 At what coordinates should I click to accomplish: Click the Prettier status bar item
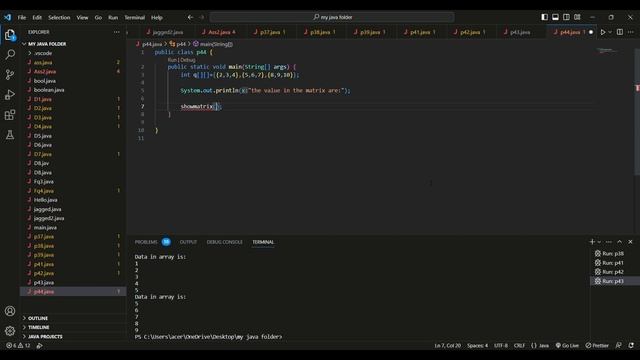tap(597, 345)
